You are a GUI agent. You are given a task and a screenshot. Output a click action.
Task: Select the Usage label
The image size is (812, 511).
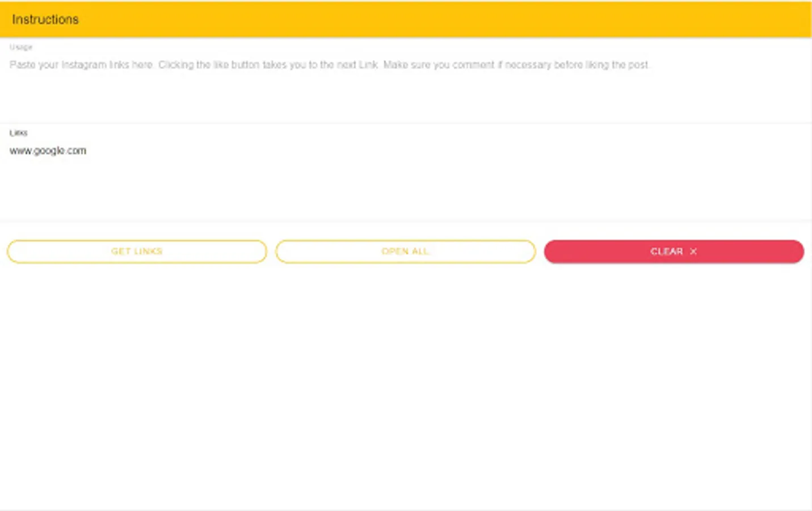tap(20, 47)
